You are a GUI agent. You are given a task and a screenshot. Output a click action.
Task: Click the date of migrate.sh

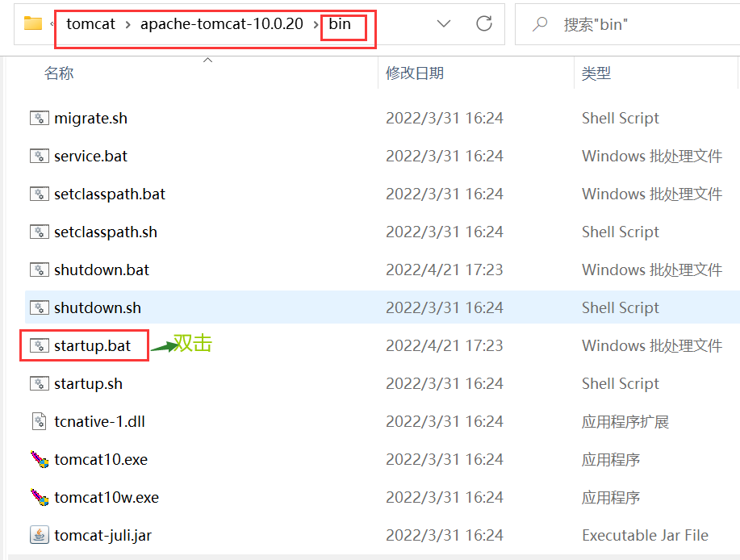click(x=445, y=118)
